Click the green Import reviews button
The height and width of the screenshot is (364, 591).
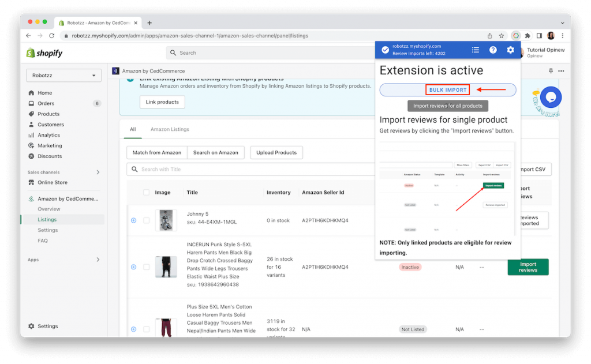tap(528, 267)
